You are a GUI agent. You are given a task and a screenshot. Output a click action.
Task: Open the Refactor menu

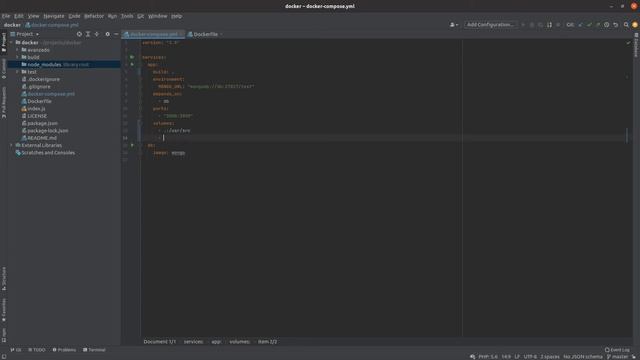[94, 16]
